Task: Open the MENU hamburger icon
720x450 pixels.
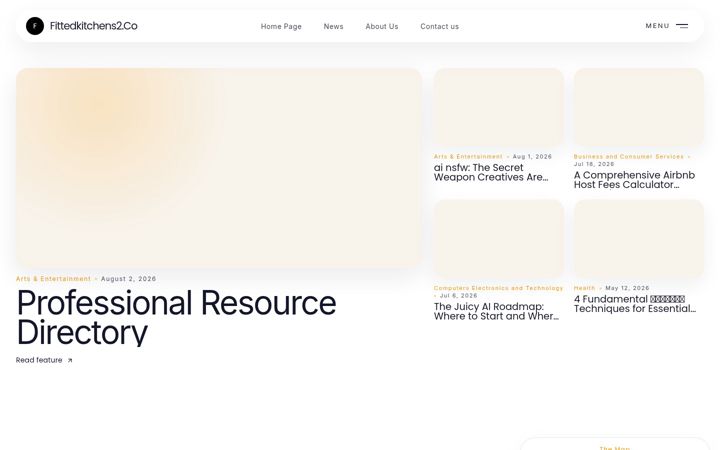Action: click(x=682, y=26)
